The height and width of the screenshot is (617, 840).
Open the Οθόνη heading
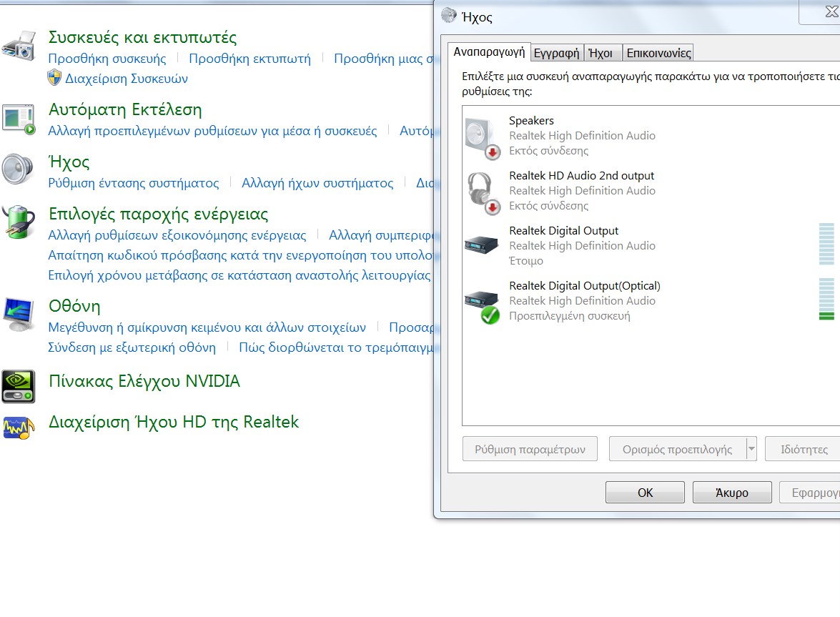tap(74, 307)
